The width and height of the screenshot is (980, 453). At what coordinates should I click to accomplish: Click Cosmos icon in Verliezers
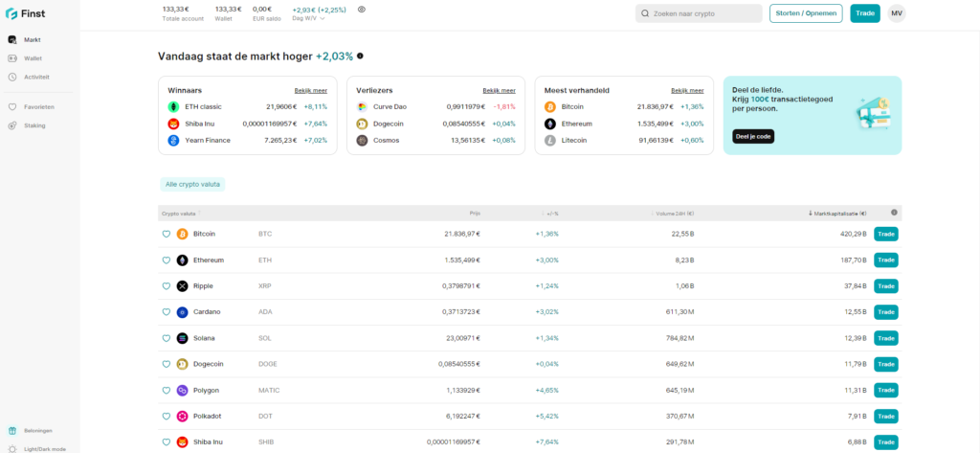coord(362,141)
